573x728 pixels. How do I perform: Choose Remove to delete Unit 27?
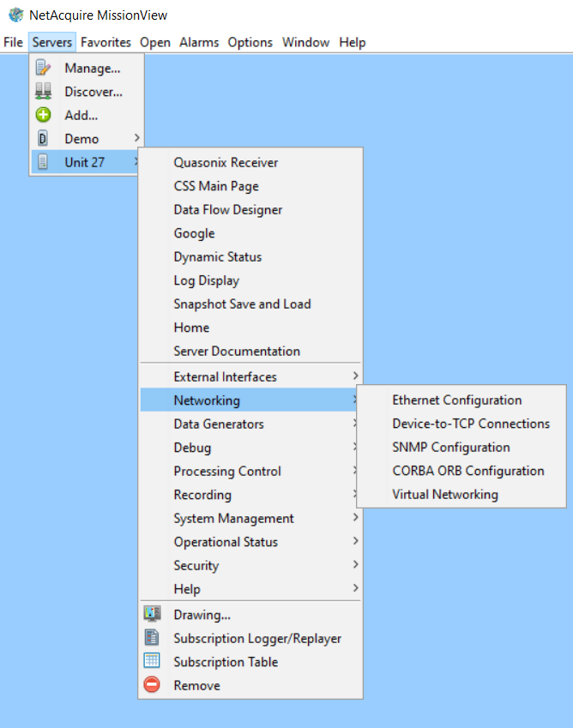(x=250, y=685)
